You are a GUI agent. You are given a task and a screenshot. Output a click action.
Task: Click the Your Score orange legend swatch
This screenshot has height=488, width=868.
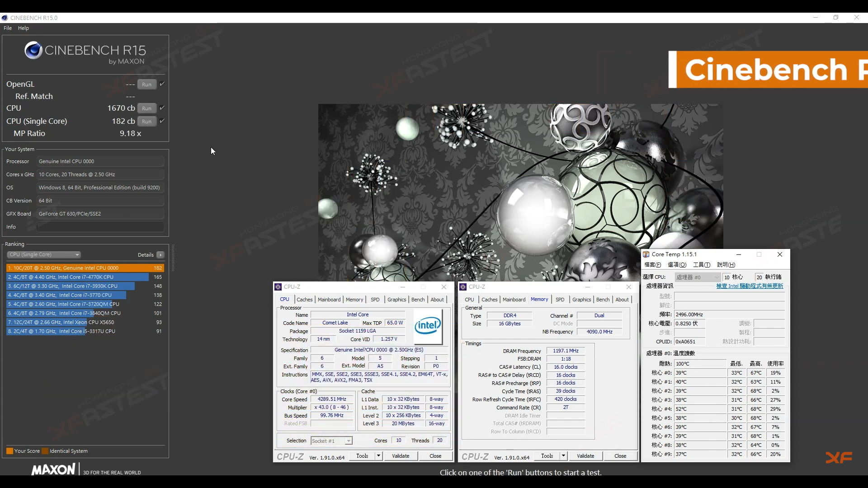click(9, 451)
